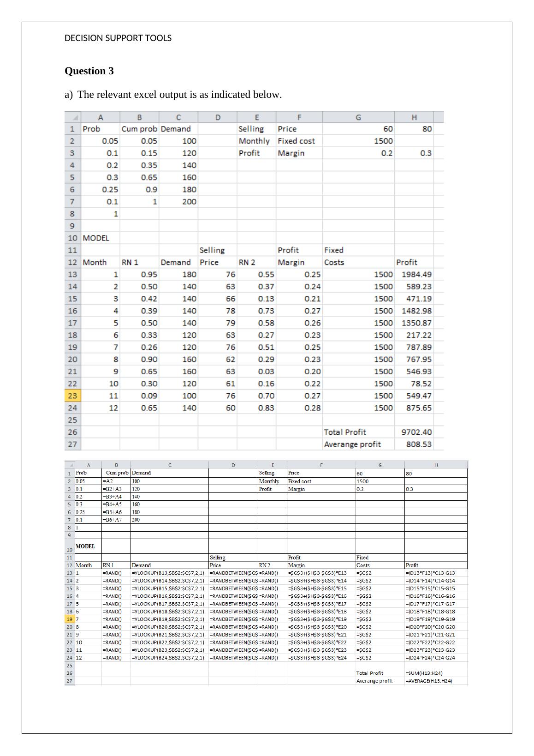Click highlighted row 19 header in formula sheet
The width and height of the screenshot is (534, 756).
69,619
